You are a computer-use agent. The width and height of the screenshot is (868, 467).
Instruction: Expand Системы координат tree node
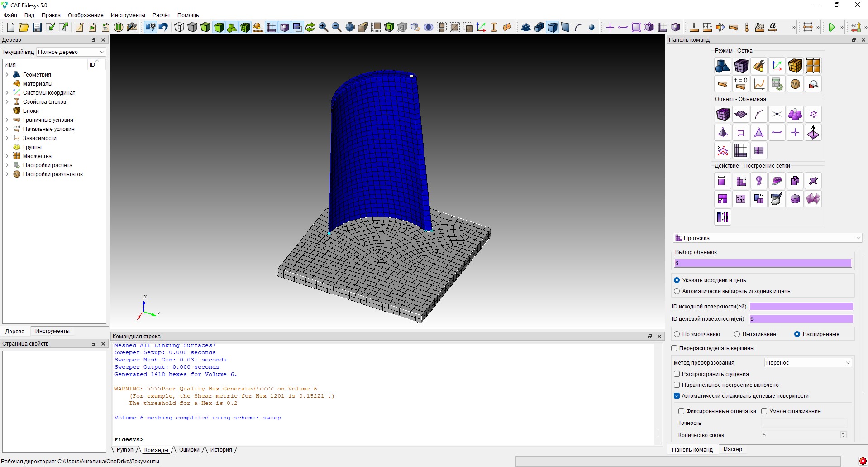[7, 93]
